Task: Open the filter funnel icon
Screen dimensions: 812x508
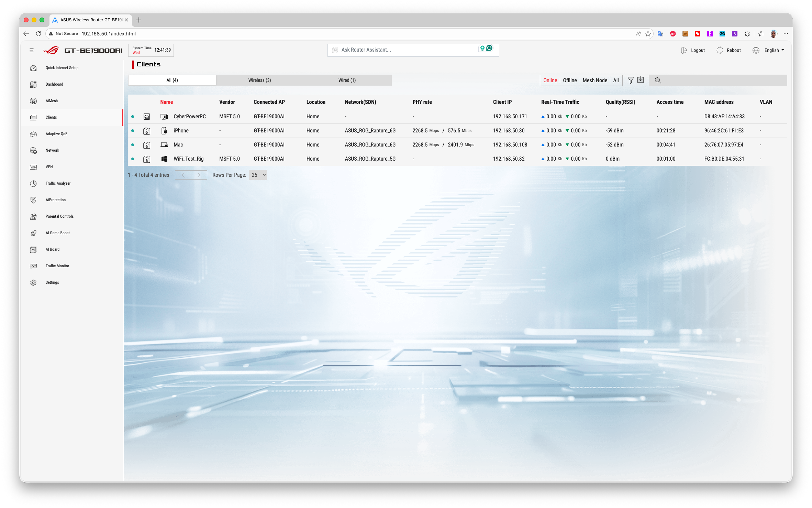Action: [631, 80]
